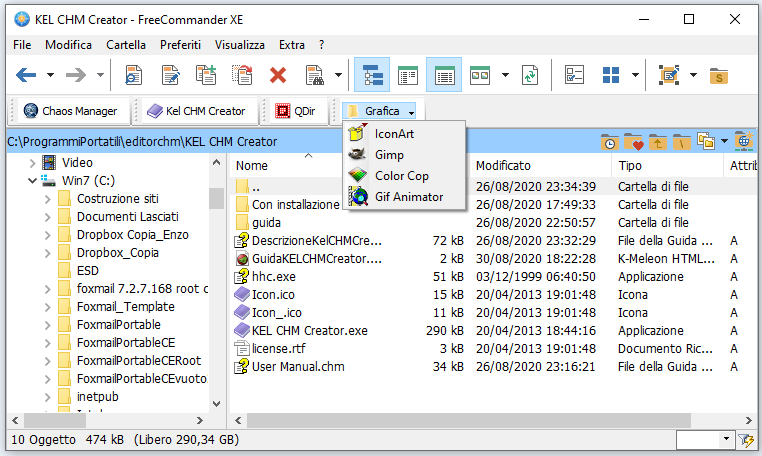Switch to the list view icon
The image size is (762, 456).
click(408, 75)
